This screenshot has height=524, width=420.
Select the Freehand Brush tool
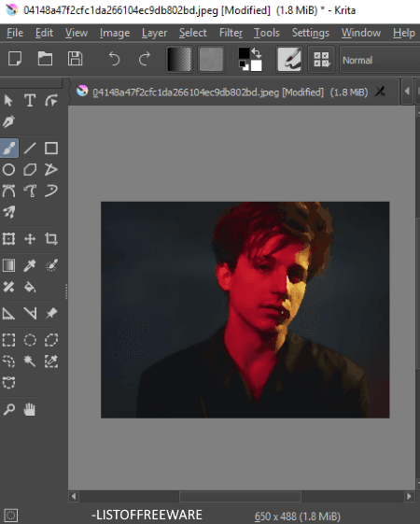(x=9, y=148)
